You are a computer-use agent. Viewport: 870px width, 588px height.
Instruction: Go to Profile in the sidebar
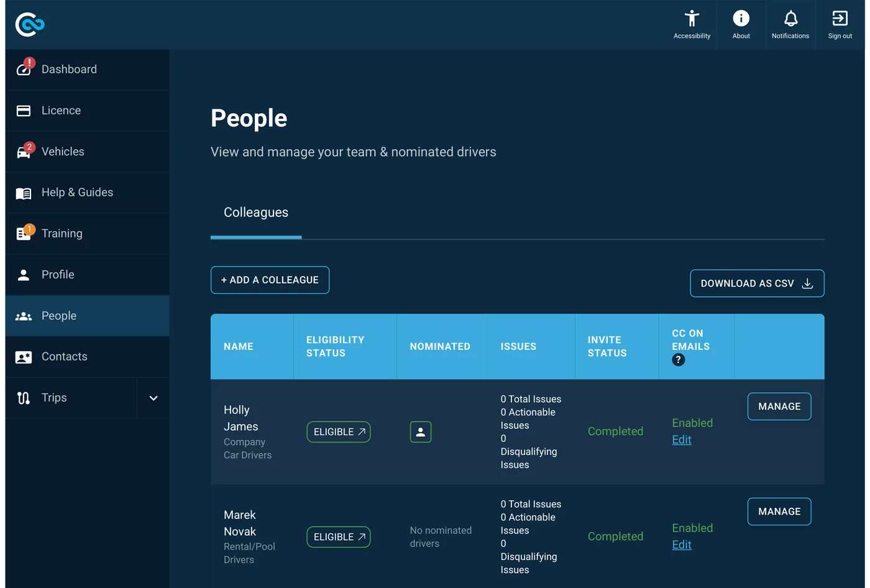pos(87,275)
